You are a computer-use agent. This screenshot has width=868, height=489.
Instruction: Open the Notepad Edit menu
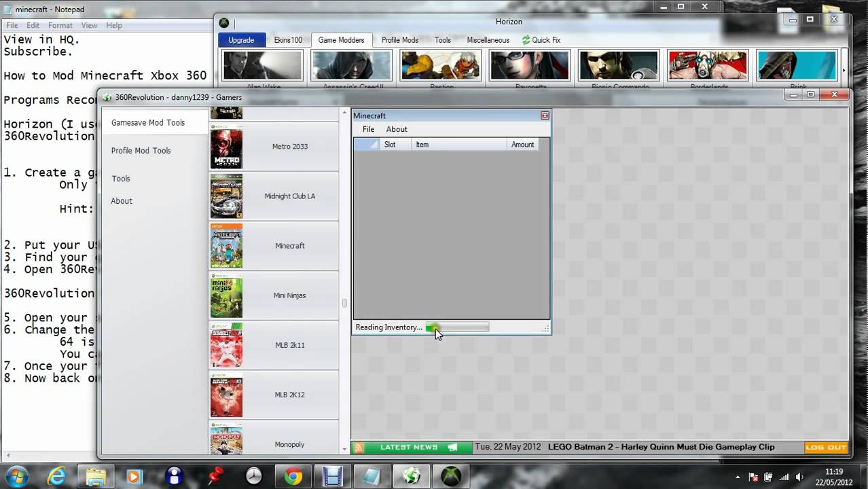click(33, 25)
